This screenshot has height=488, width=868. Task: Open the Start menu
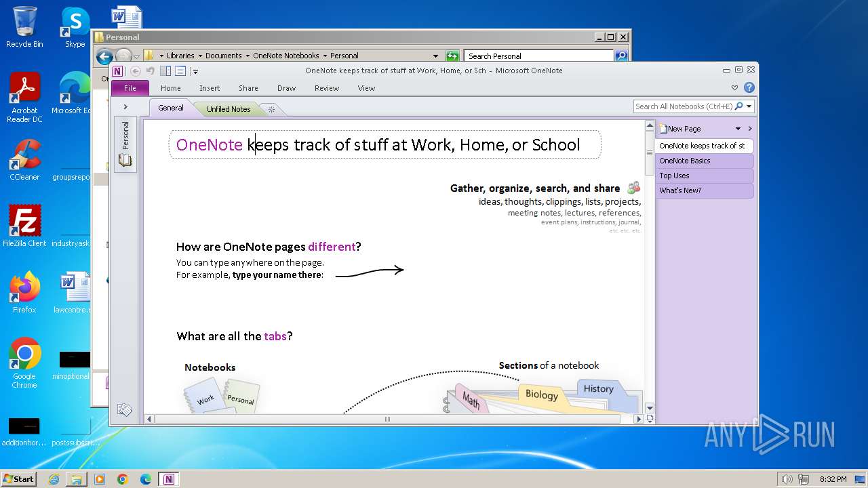tap(19, 479)
